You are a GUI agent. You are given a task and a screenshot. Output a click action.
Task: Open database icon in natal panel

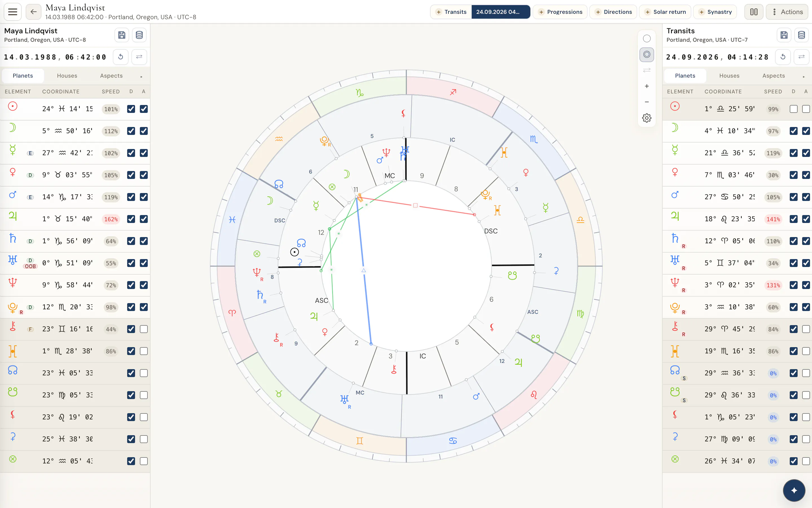click(x=139, y=35)
